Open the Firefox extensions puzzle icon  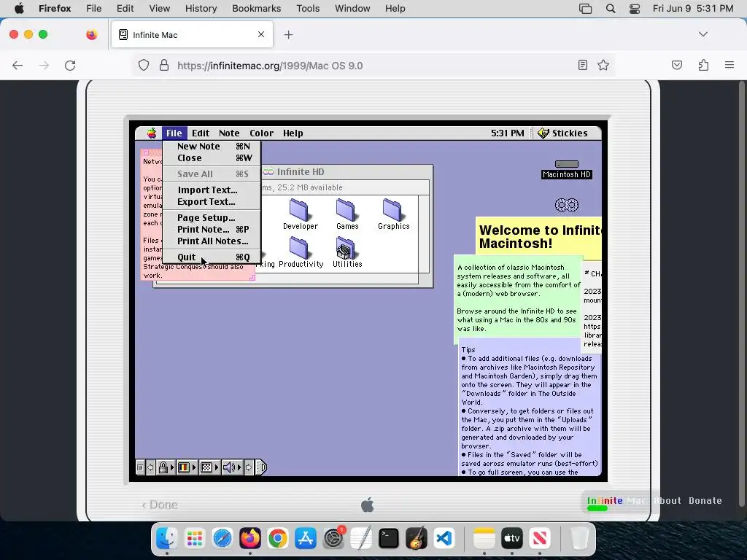coord(704,65)
